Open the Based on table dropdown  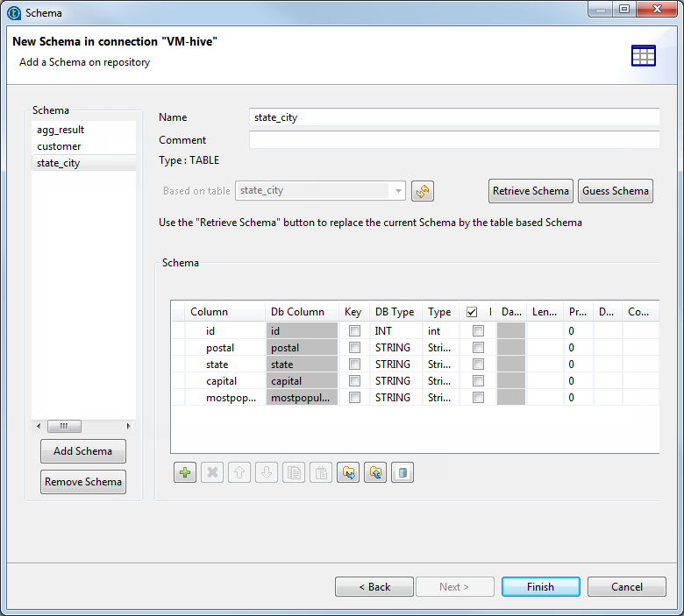399,191
